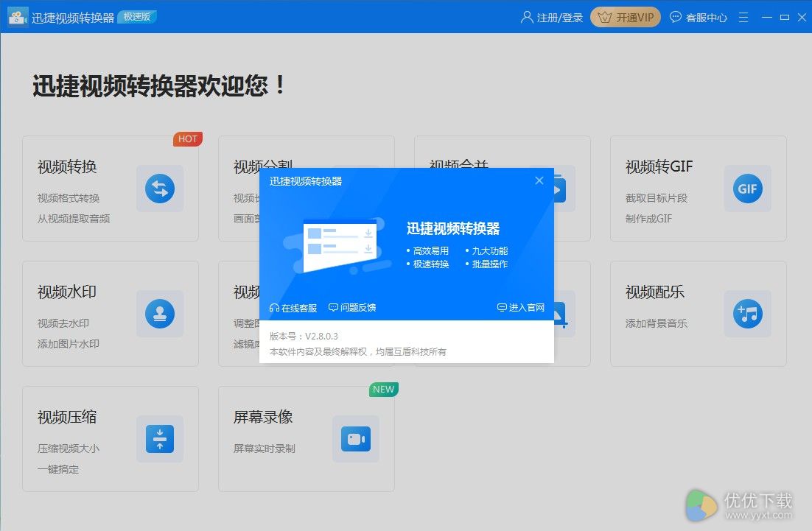Click the customer service chat bubble icon
The width and height of the screenshot is (812, 531).
pyautogui.click(x=675, y=17)
